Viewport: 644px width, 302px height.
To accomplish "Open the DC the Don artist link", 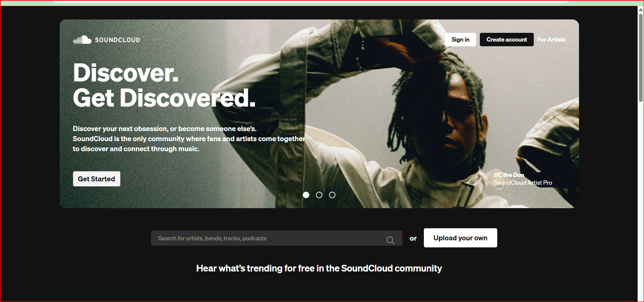I will click(509, 175).
